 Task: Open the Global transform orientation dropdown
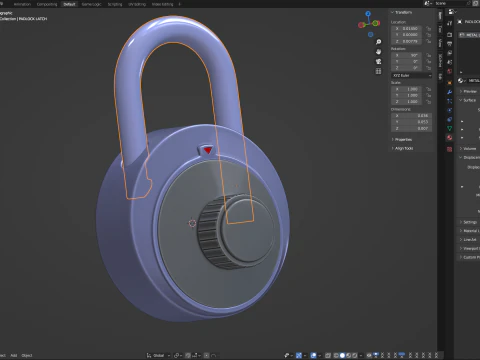158,355
